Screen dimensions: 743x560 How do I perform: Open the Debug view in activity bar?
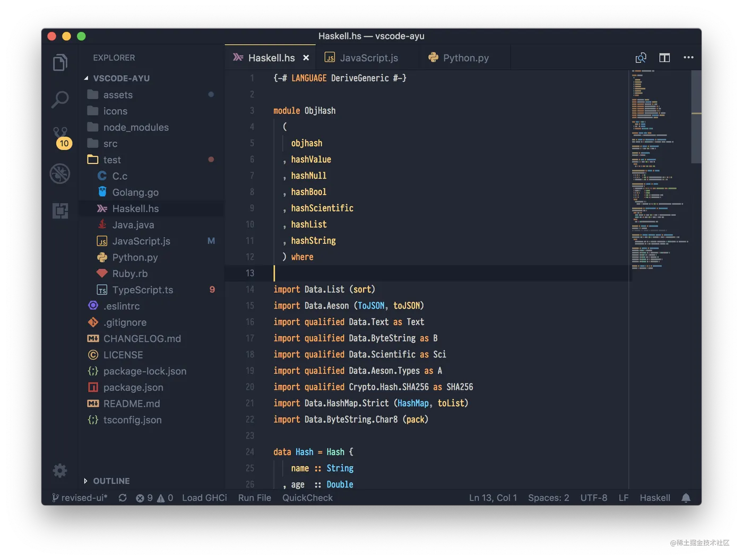coord(60,174)
